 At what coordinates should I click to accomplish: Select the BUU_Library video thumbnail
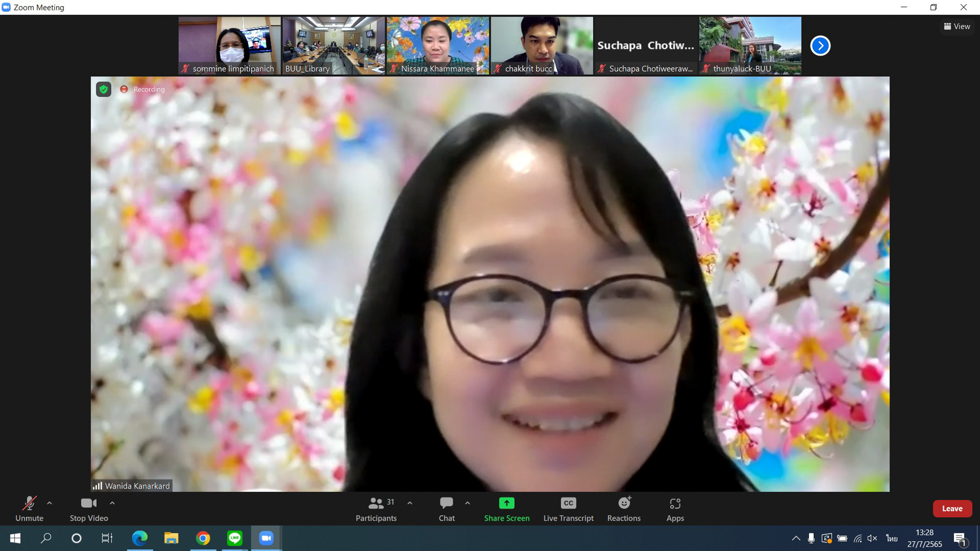click(x=333, y=45)
